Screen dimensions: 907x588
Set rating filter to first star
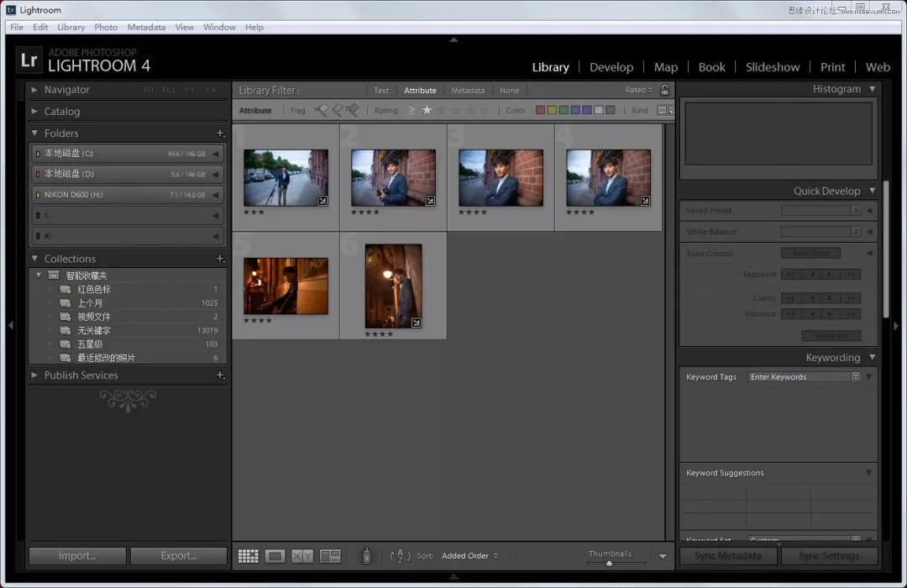click(x=427, y=110)
